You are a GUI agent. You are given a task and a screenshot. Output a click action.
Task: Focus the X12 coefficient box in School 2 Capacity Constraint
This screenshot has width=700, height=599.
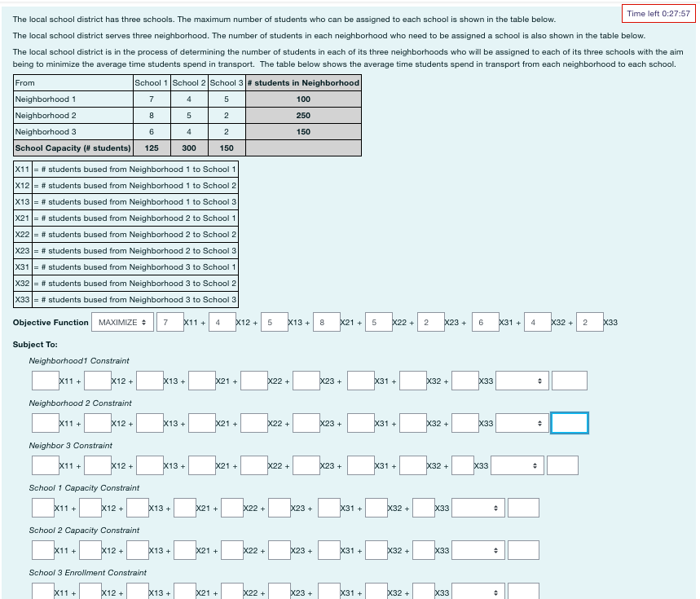click(90, 550)
